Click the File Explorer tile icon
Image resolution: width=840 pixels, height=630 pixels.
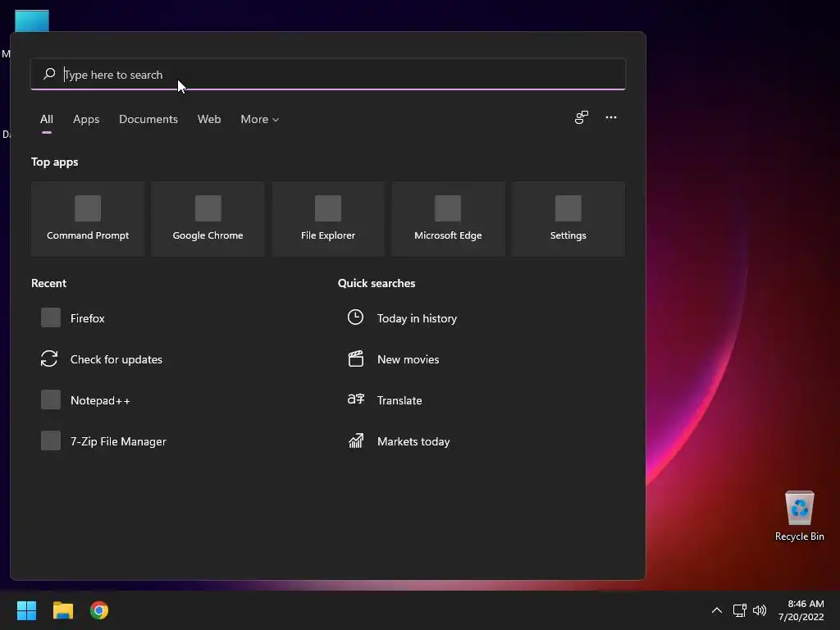pyautogui.click(x=328, y=208)
